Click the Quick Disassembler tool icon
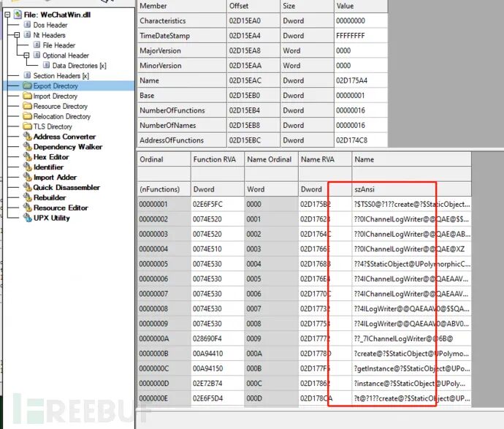The height and width of the screenshot is (429, 504). 28,187
